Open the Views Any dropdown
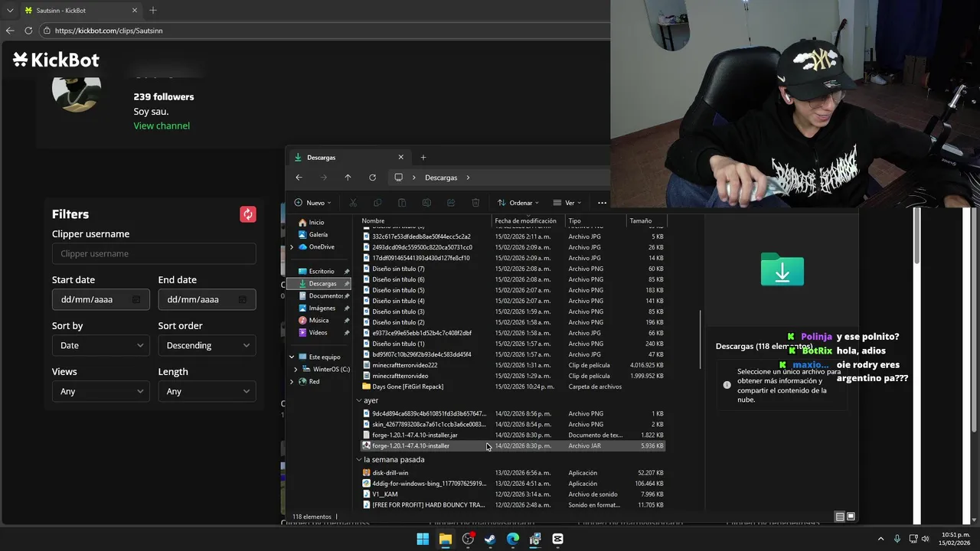This screenshot has width=980, height=551. pos(100,391)
